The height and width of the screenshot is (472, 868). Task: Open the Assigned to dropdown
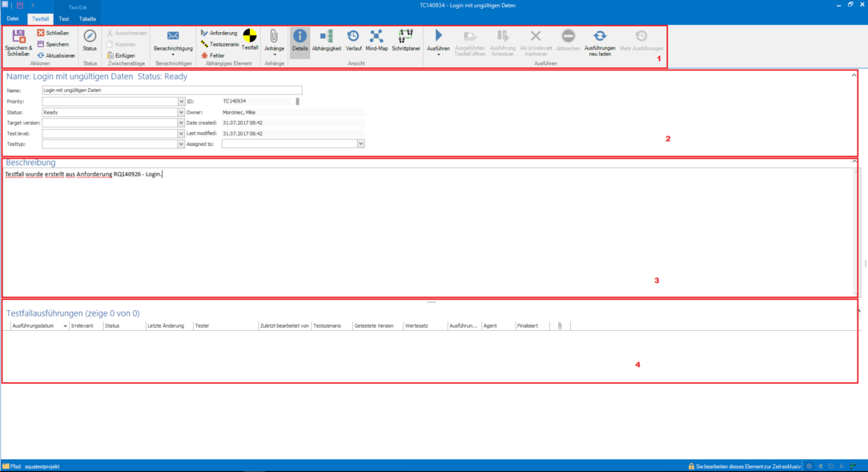click(x=361, y=144)
